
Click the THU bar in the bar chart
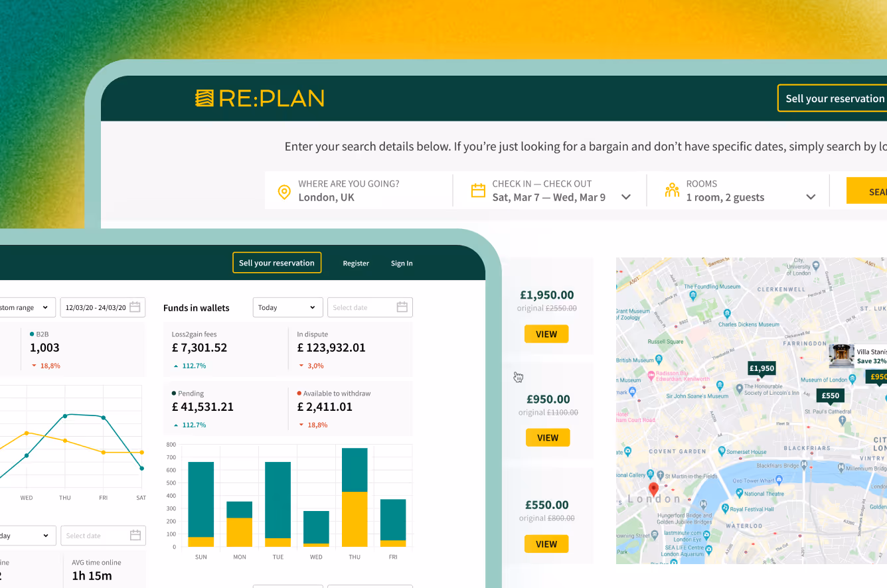tap(355, 497)
